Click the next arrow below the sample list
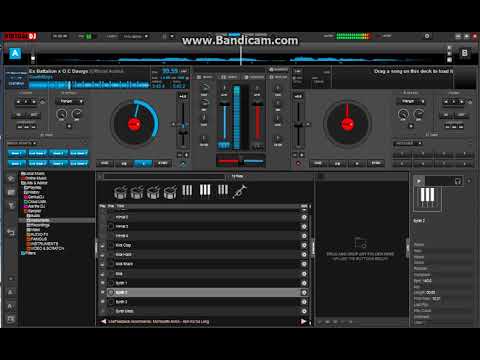480x360 pixels. (x=303, y=322)
